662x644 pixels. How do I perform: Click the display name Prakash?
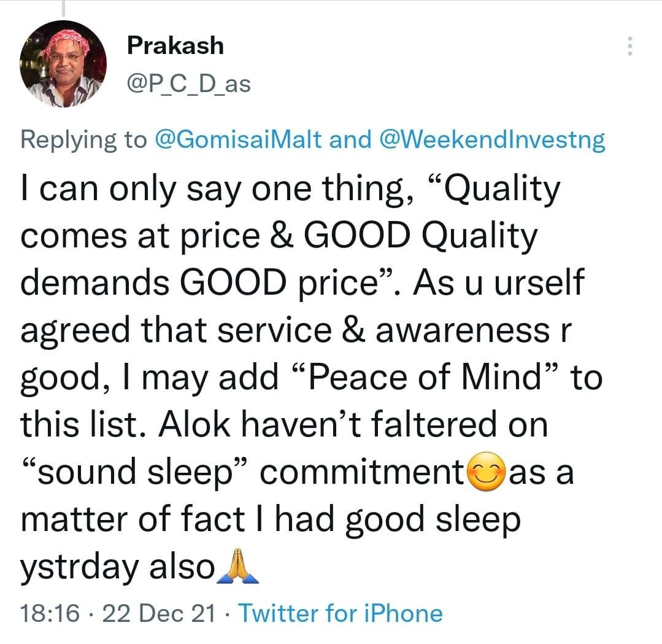tap(175, 45)
